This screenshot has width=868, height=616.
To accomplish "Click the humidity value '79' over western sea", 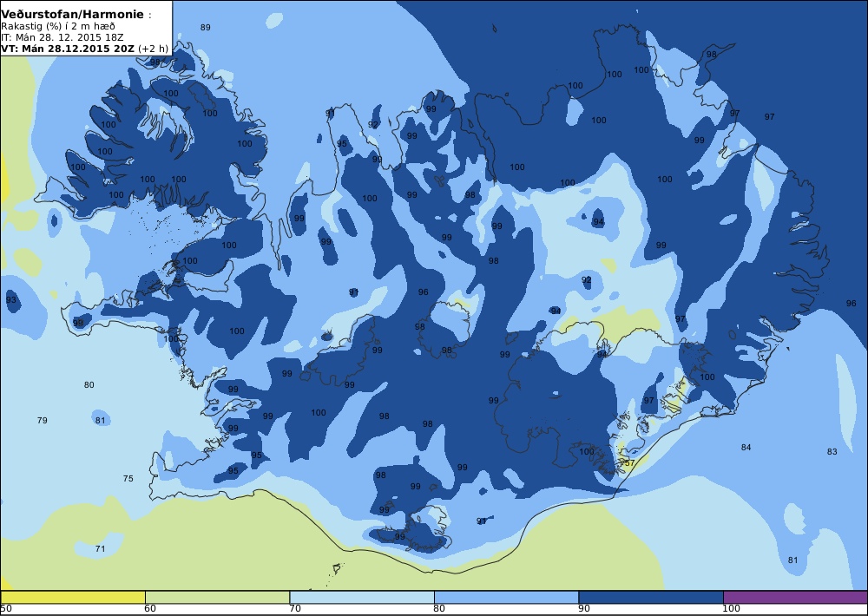I will [x=42, y=420].
